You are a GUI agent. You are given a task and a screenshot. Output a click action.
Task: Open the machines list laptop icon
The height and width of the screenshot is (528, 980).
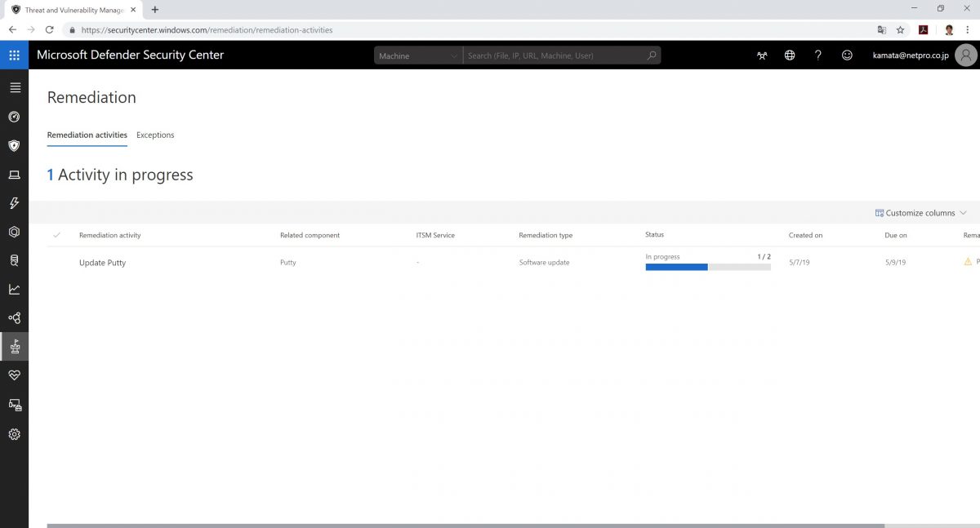[14, 175]
